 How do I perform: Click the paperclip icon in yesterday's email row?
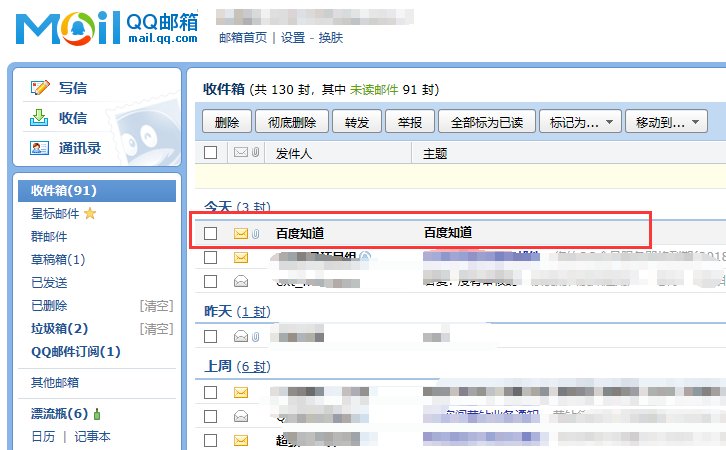coord(255,337)
